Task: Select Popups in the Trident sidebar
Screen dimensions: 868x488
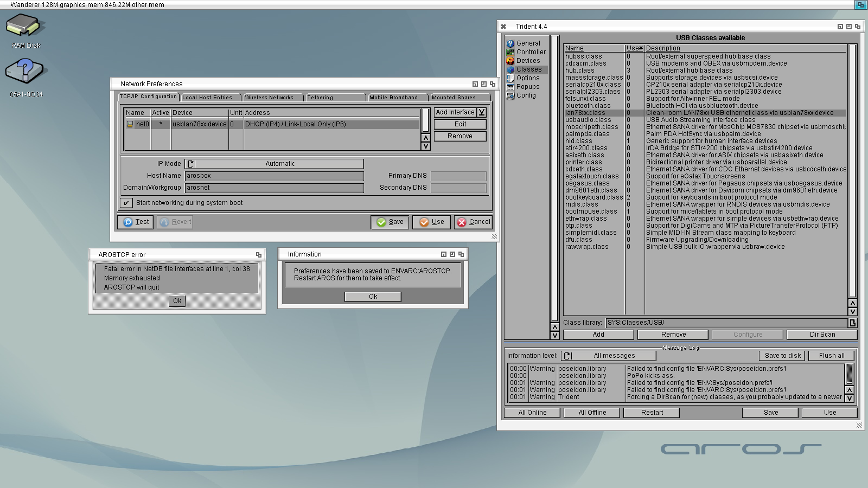Action: (x=527, y=87)
